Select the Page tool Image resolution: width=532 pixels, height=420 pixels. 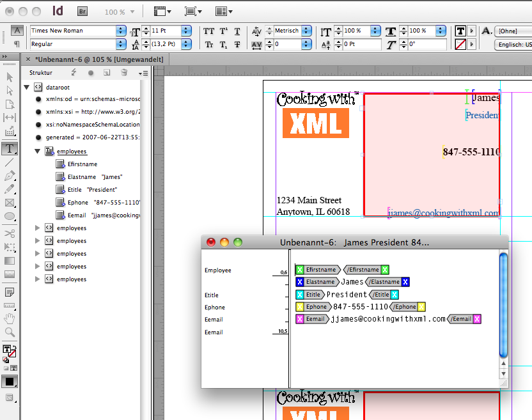[10, 104]
